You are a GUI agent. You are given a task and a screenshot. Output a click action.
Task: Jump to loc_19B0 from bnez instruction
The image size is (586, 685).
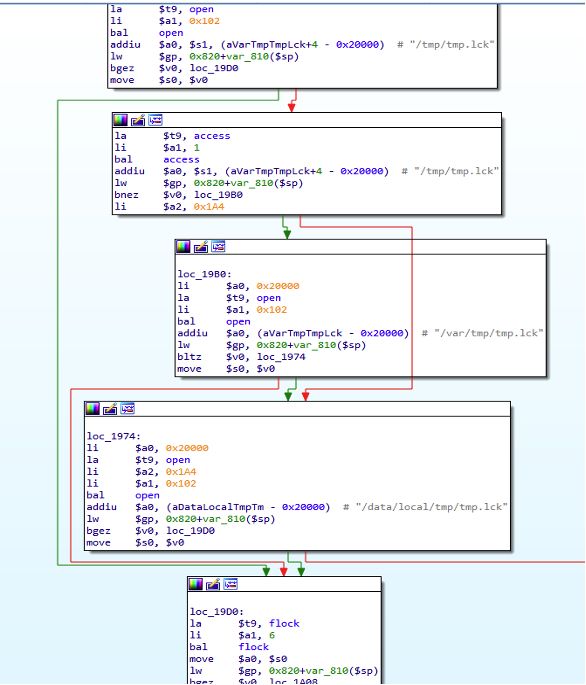218,195
